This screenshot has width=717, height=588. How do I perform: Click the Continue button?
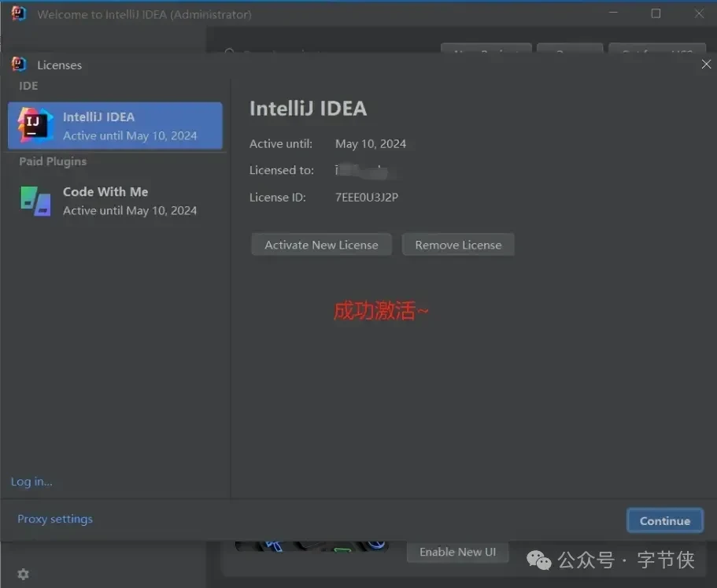click(x=665, y=520)
